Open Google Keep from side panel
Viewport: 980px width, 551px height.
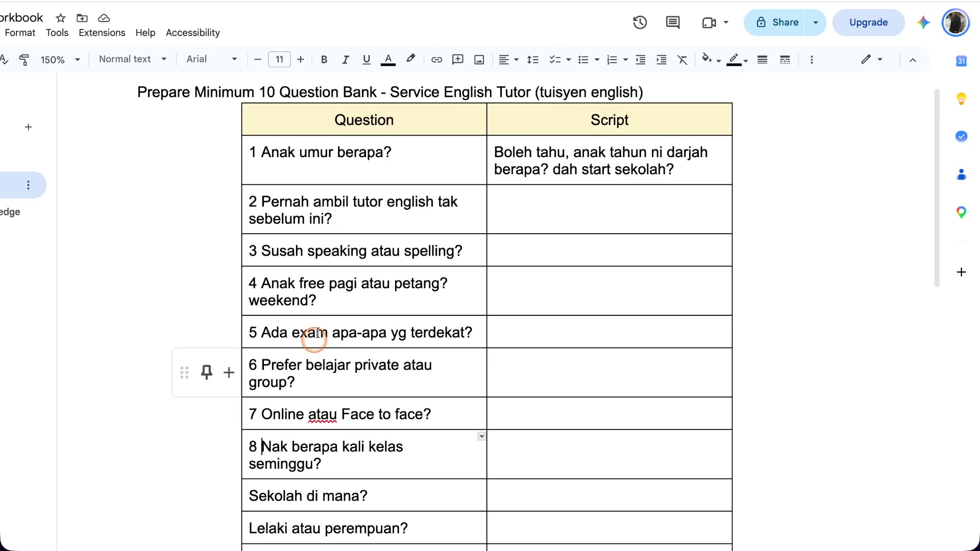[961, 98]
